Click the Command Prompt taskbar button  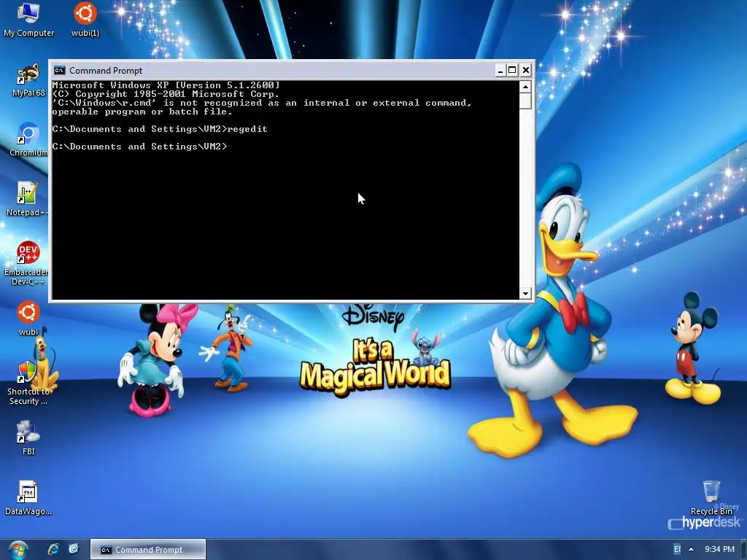coord(148,550)
